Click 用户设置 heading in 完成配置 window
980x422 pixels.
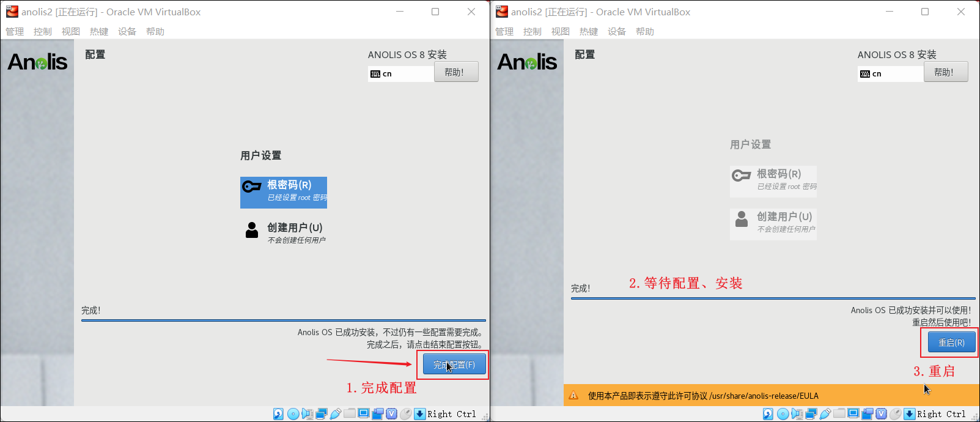click(x=261, y=155)
